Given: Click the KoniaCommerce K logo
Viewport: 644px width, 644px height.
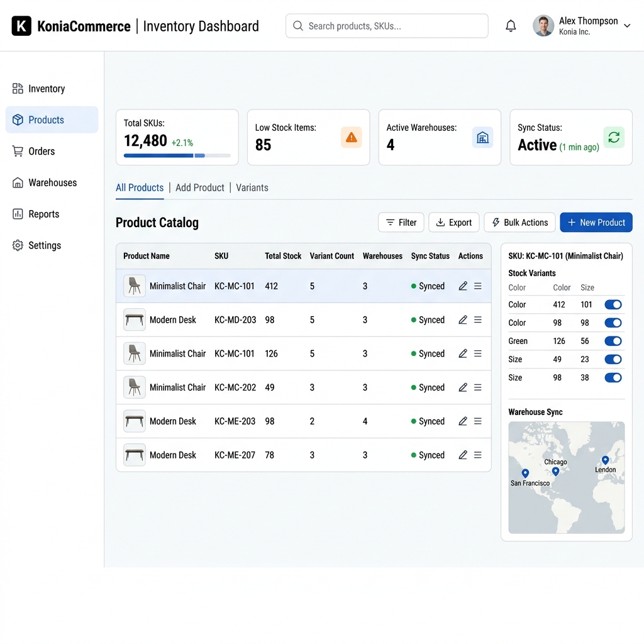Looking at the screenshot, I should point(21,26).
